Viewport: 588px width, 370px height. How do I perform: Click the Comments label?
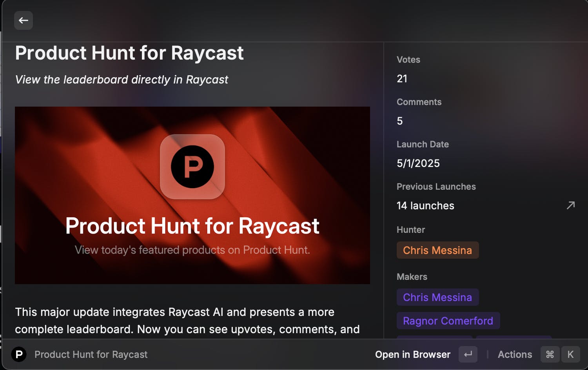[419, 102]
